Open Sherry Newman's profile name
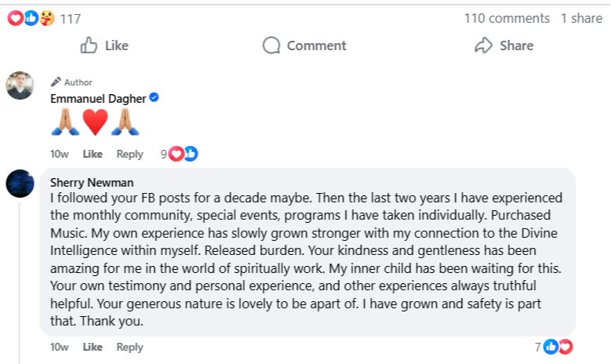Screen dimensions: 611x364 pyautogui.click(x=89, y=181)
